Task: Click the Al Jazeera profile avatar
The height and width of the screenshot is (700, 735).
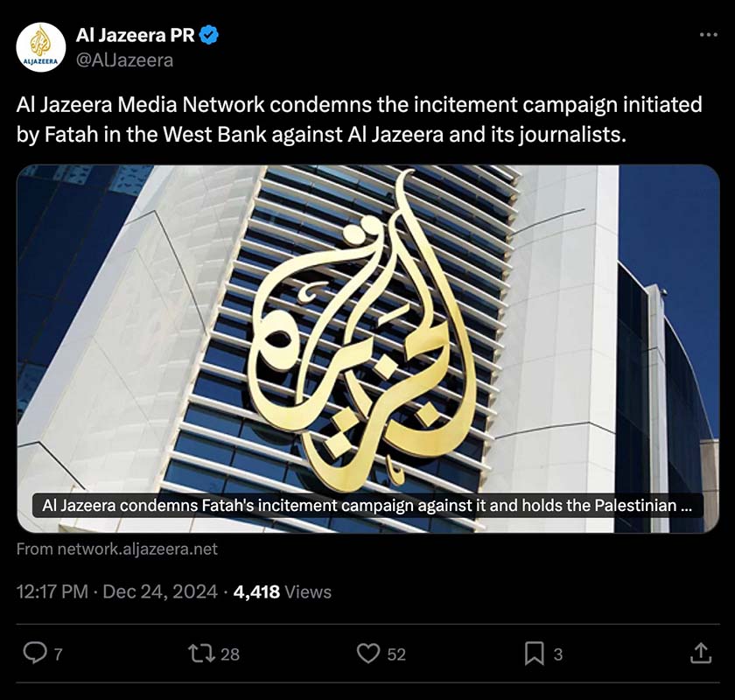Action: (x=41, y=47)
